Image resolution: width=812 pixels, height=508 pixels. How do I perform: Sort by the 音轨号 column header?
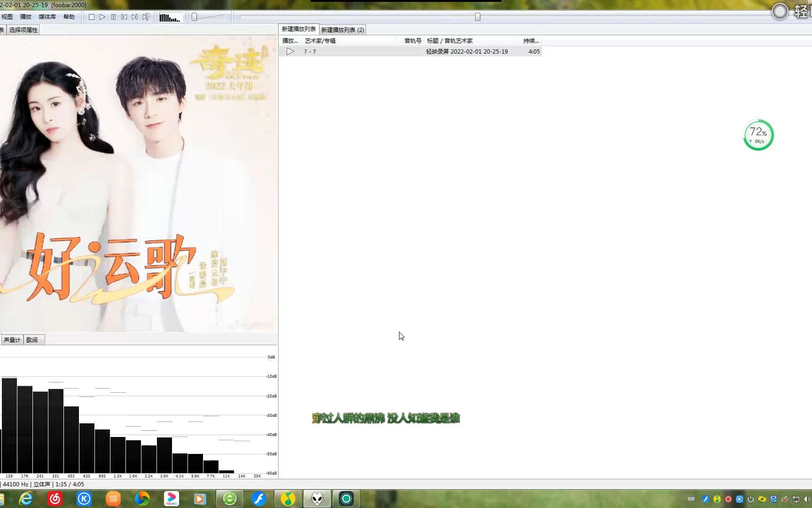coord(410,41)
